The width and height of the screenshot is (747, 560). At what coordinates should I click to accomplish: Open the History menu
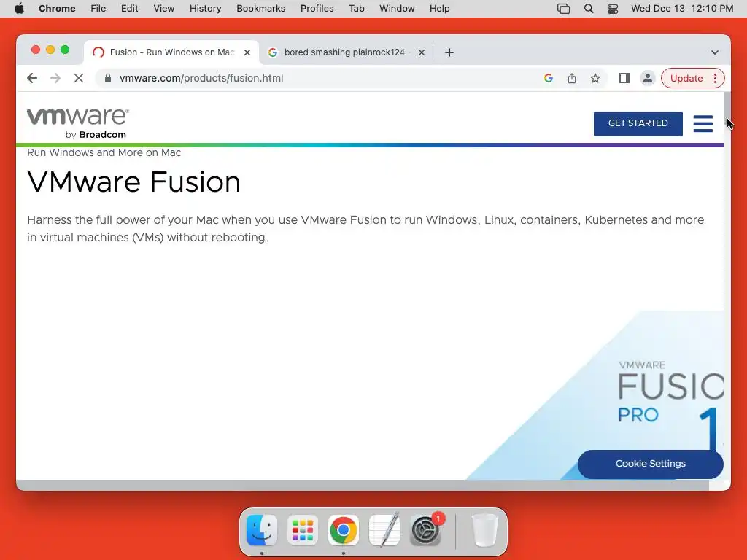click(205, 9)
